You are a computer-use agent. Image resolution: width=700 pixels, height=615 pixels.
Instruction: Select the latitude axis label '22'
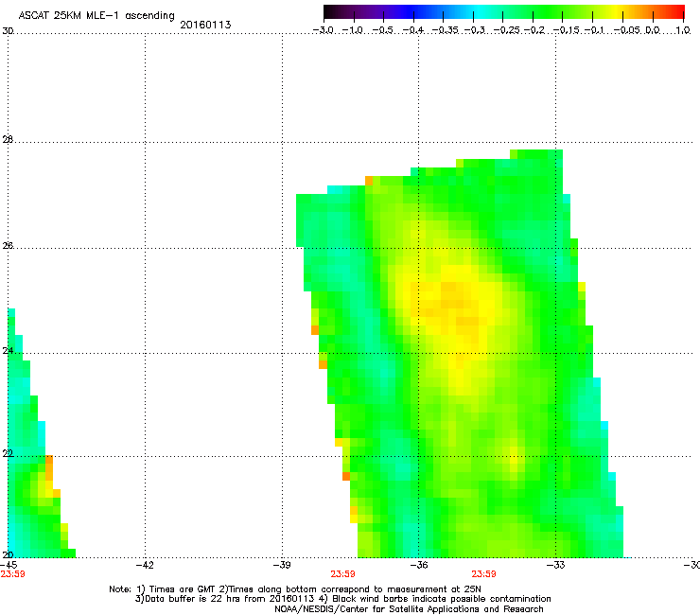point(8,453)
